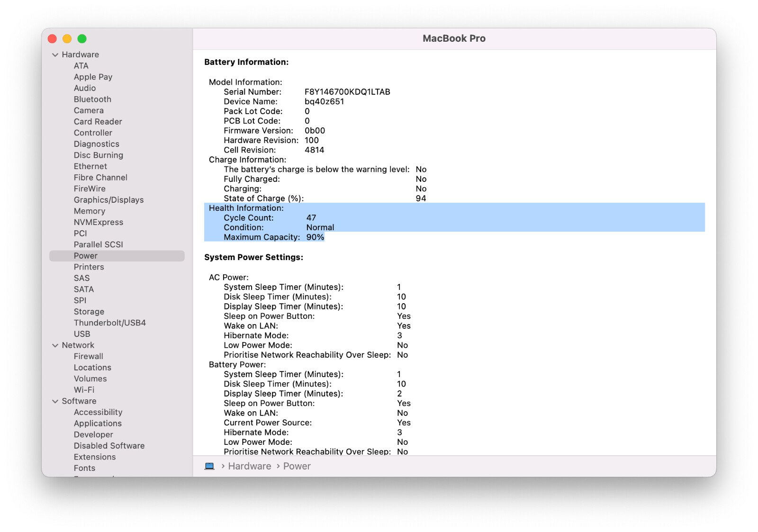Click the yellow minimize window button
This screenshot has width=758, height=532.
click(67, 39)
